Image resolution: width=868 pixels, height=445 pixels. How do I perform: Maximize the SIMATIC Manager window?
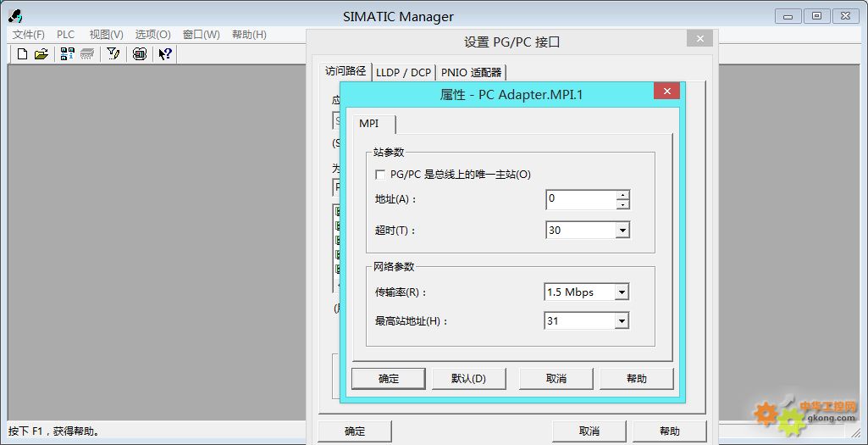(816, 17)
